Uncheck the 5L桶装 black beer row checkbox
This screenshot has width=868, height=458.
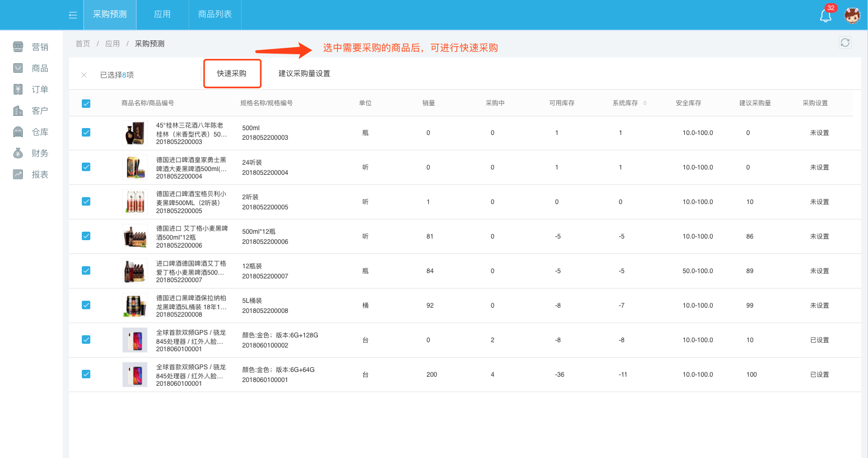[86, 305]
